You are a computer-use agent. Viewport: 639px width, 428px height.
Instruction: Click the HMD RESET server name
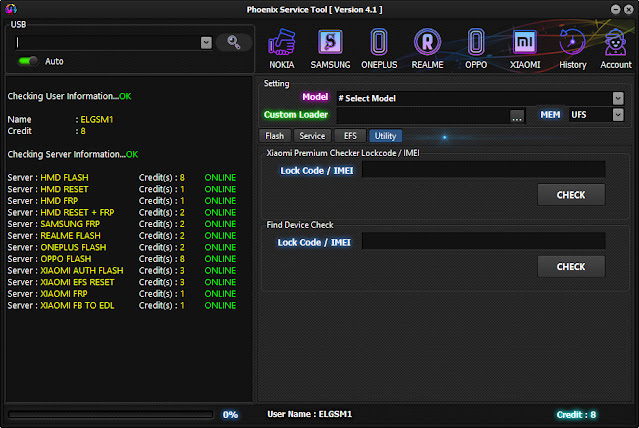tap(64, 189)
